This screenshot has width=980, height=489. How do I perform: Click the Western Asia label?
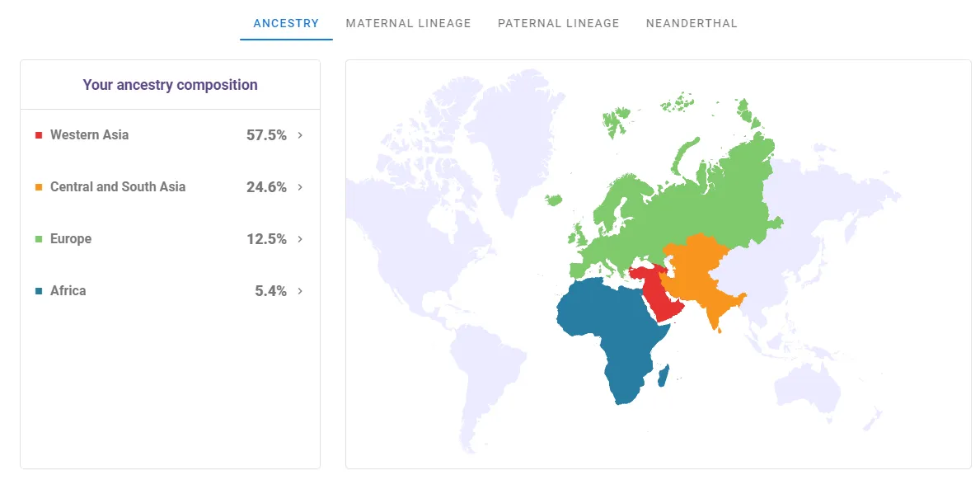click(x=89, y=134)
